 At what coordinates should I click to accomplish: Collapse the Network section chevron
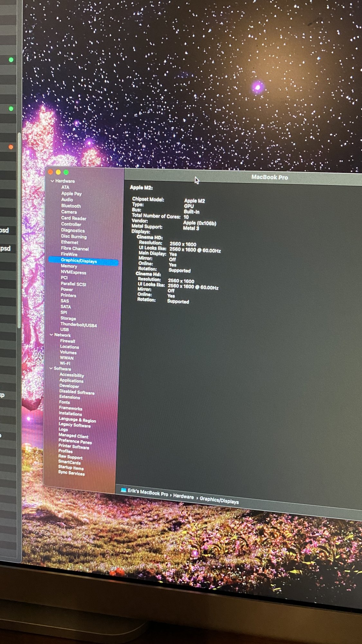(x=51, y=335)
